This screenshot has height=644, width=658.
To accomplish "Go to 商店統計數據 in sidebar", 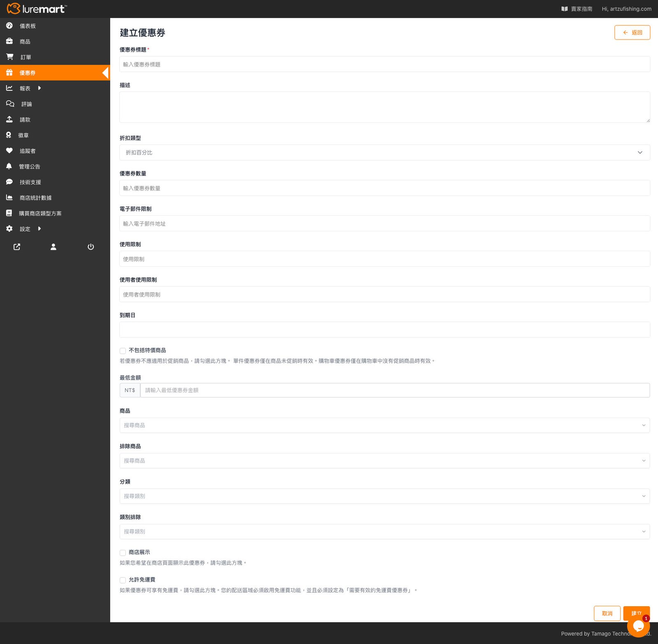I will point(35,198).
